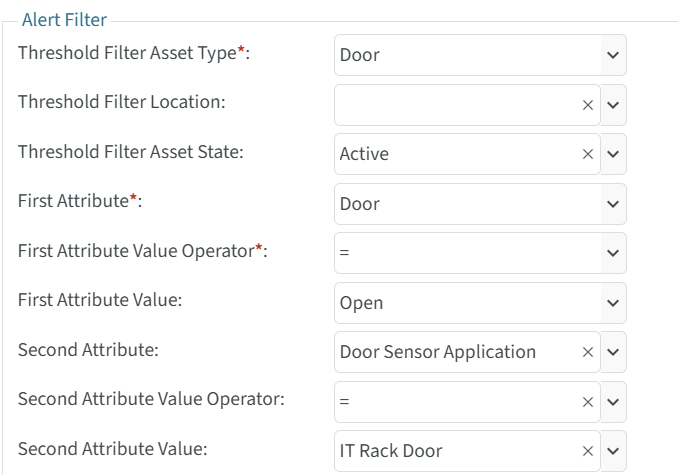Expand the Second Attribute dropdown chevron

pos(614,352)
